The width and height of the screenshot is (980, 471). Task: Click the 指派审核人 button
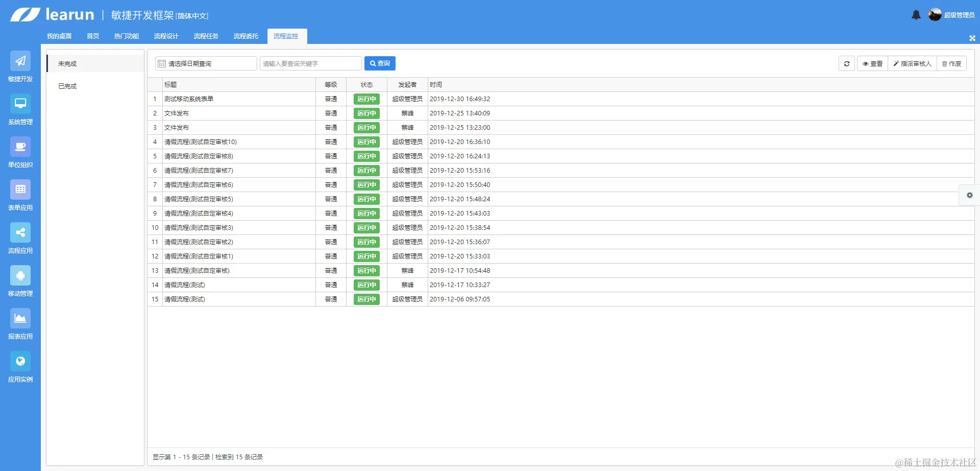pyautogui.click(x=912, y=63)
